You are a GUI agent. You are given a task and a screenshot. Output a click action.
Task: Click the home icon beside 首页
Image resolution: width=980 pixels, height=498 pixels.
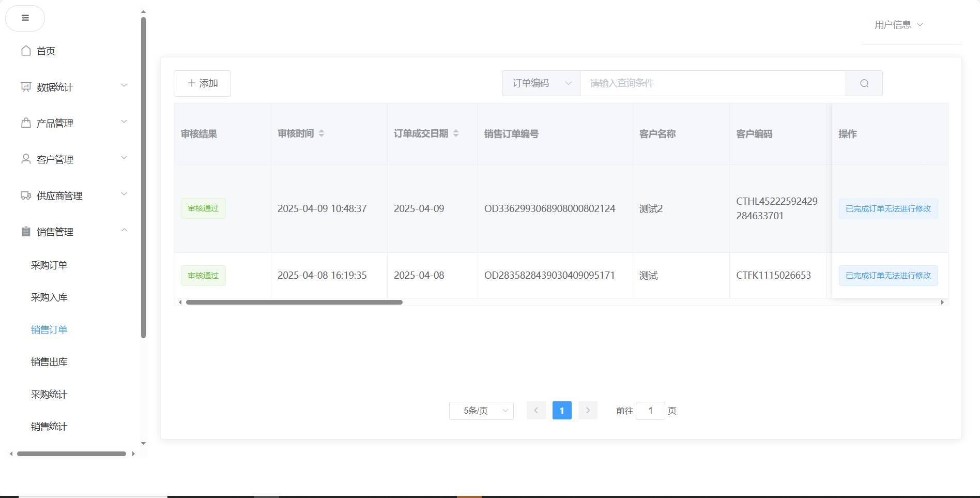[26, 51]
